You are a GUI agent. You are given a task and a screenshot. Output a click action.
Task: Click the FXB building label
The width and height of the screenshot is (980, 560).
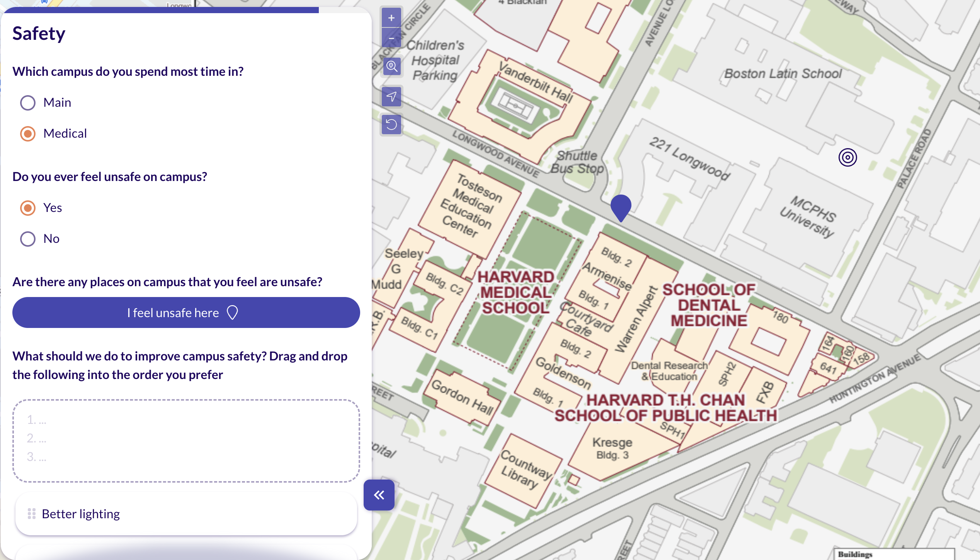coord(765,392)
